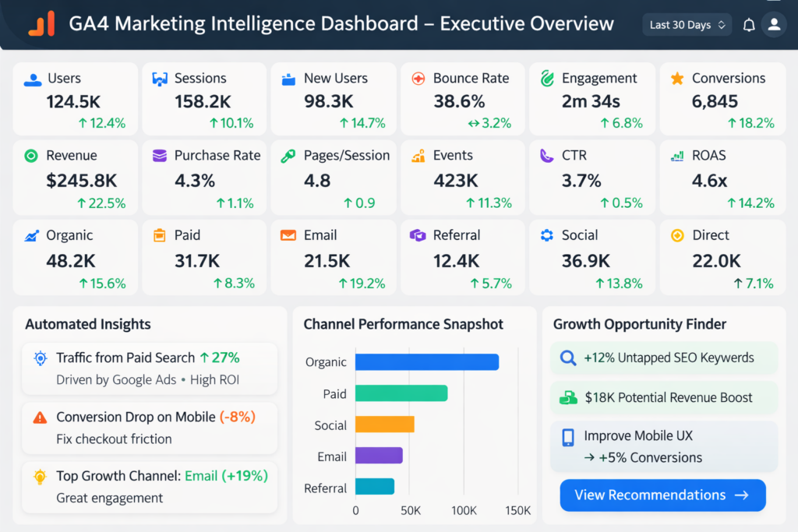Open the date range chevron
This screenshot has width=798, height=532.
coord(723,24)
